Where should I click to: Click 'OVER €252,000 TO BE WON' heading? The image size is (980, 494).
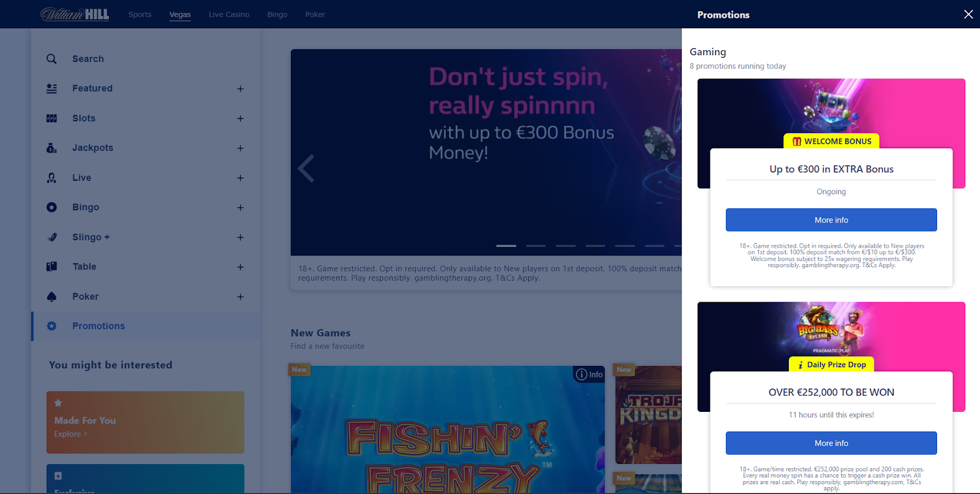pos(831,392)
